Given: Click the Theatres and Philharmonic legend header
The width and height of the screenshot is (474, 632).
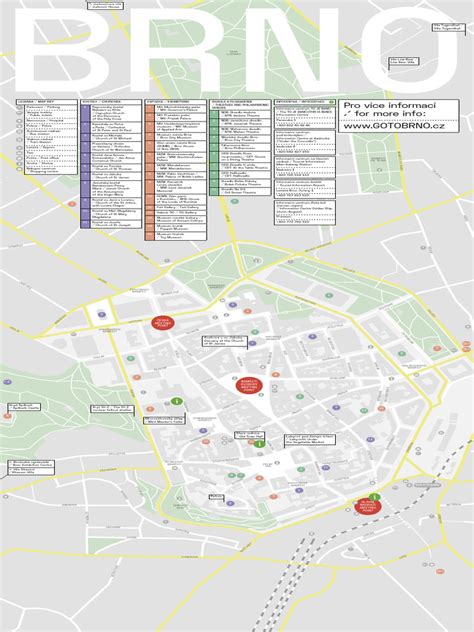Looking at the screenshot, I should click(240, 104).
